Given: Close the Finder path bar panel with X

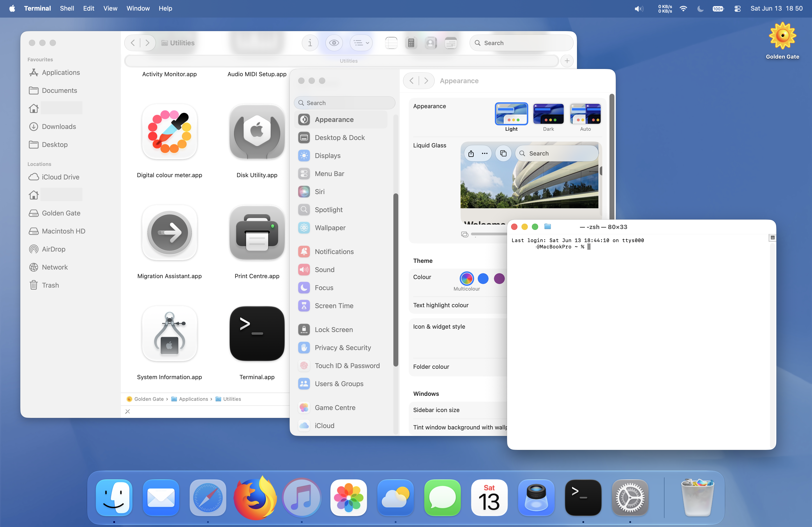Looking at the screenshot, I should point(128,411).
